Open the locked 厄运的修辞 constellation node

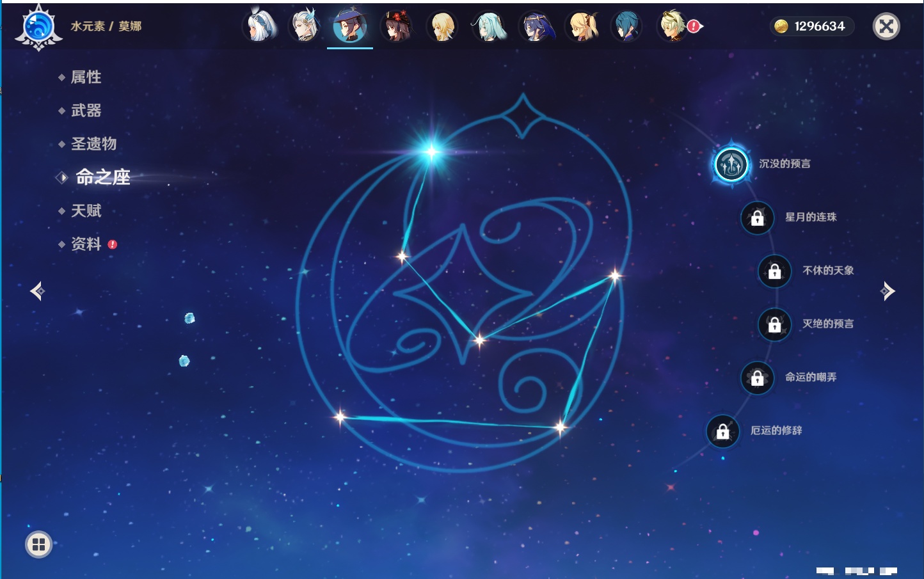[x=722, y=431]
